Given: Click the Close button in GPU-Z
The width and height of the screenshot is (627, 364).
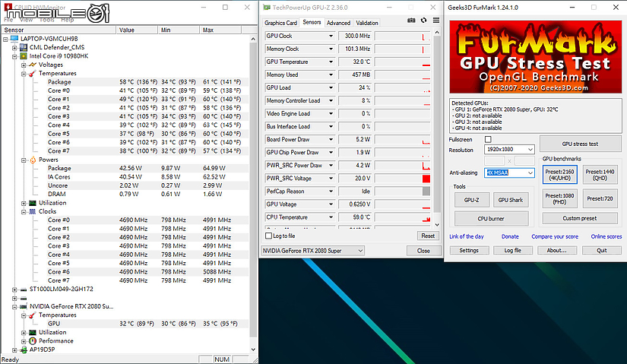Looking at the screenshot, I should tap(423, 251).
